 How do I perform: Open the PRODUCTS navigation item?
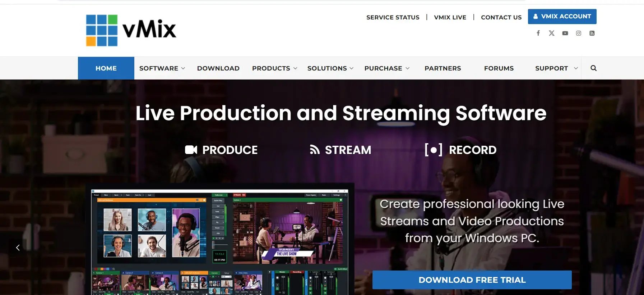pyautogui.click(x=271, y=68)
